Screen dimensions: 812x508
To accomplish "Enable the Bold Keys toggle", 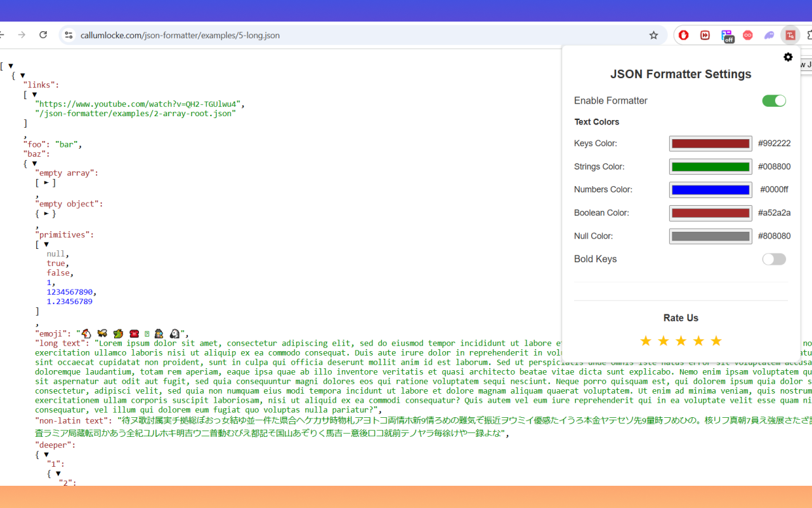I will [773, 259].
